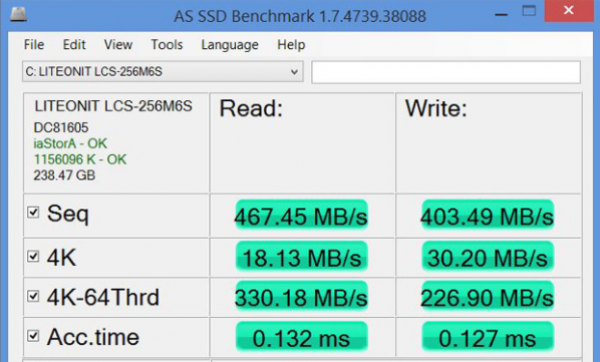Image resolution: width=600 pixels, height=362 pixels.
Task: Open the Language menu
Action: pos(230,45)
